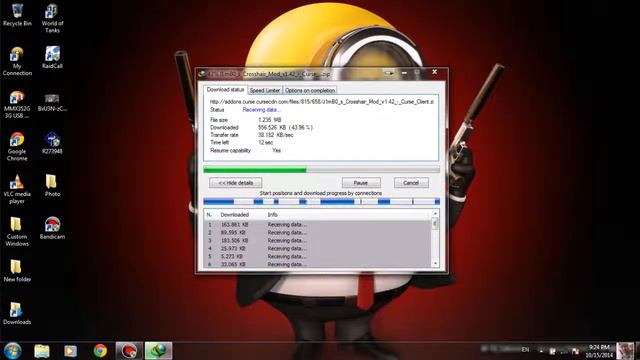Screen dimensions: 640x360
Task: Select the Photo folder on desktop
Action: [52, 185]
